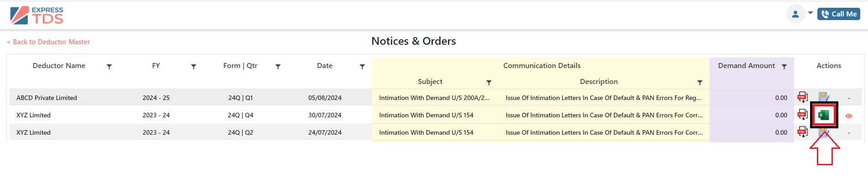Select the ABCD Private Limited row
Screen dimensions: 868x179
pos(402,98)
